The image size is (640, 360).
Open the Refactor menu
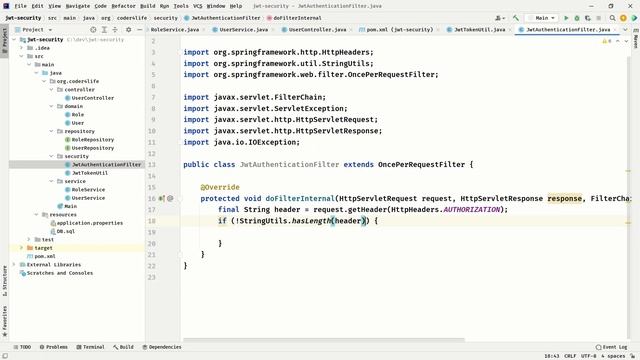click(123, 6)
